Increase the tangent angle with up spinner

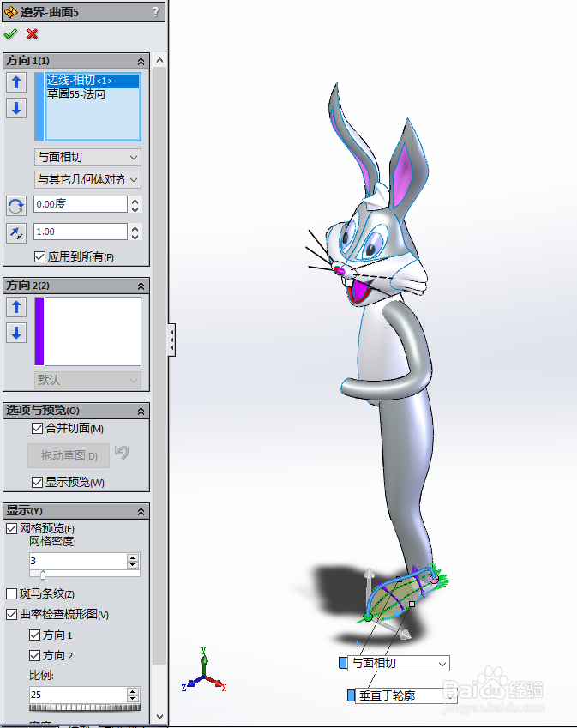(135, 201)
